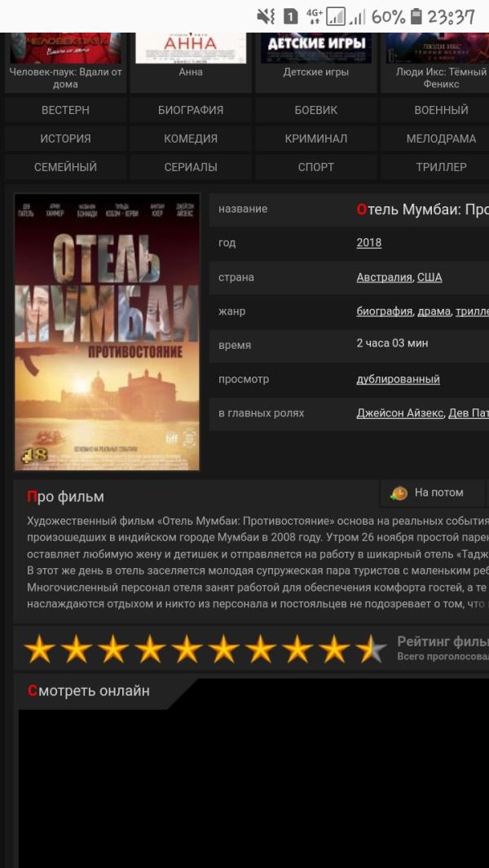Rate the film with the tenth star
Screen dimensions: 489x868
click(x=371, y=649)
